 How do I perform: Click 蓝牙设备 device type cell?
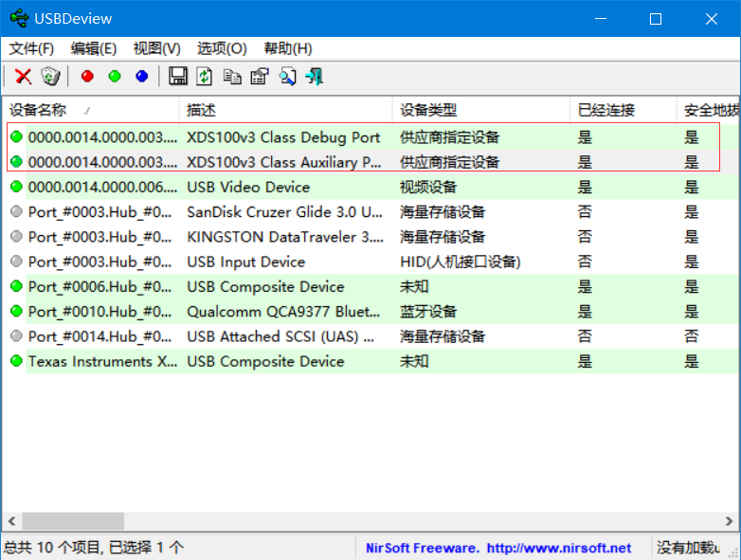[x=428, y=311]
